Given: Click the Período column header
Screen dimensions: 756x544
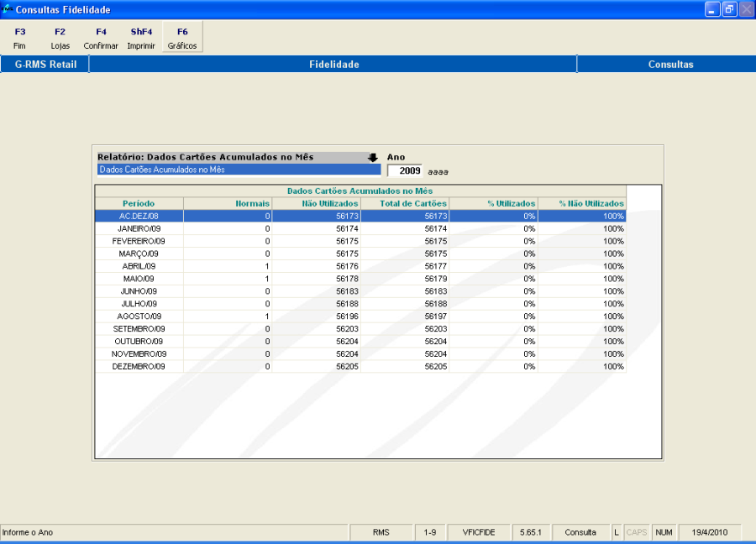Looking at the screenshot, I should coord(139,203).
